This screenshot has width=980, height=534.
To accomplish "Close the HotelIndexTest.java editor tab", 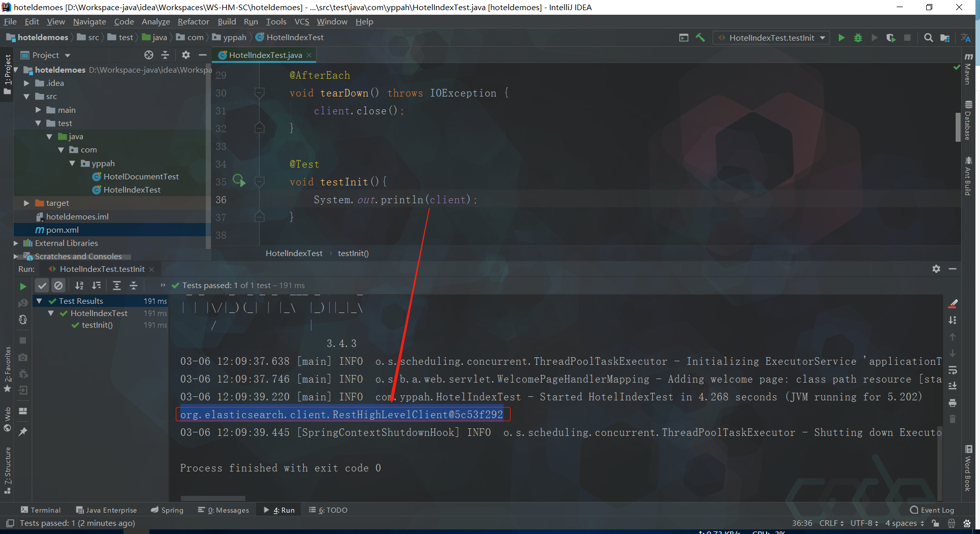I will pos(309,55).
